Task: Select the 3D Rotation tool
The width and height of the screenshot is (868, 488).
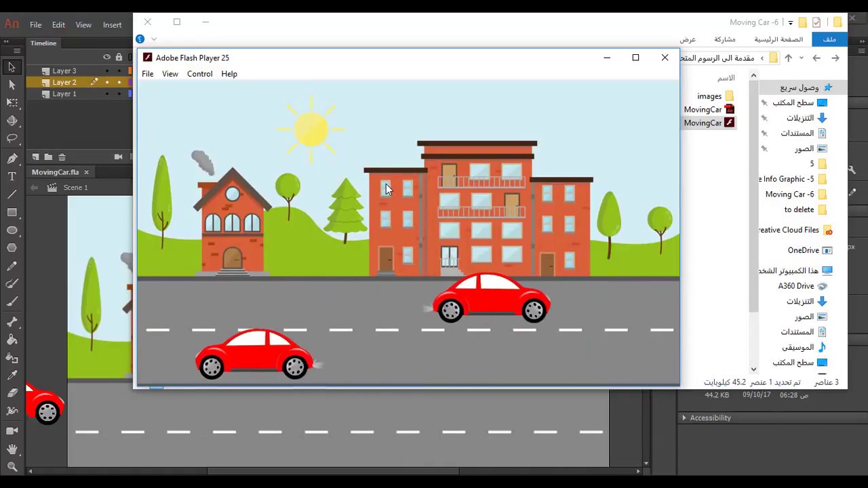Action: pyautogui.click(x=12, y=121)
